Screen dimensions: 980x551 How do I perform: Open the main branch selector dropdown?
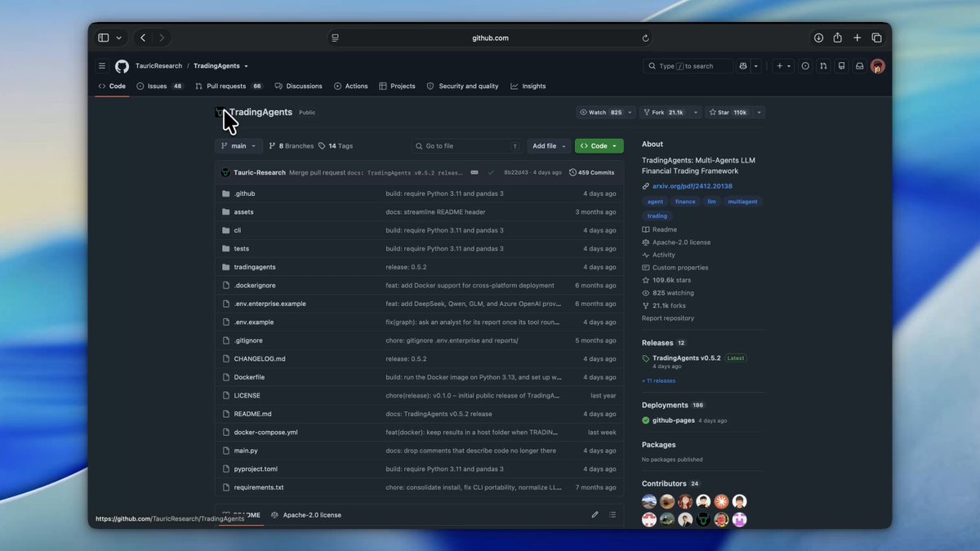click(x=238, y=146)
